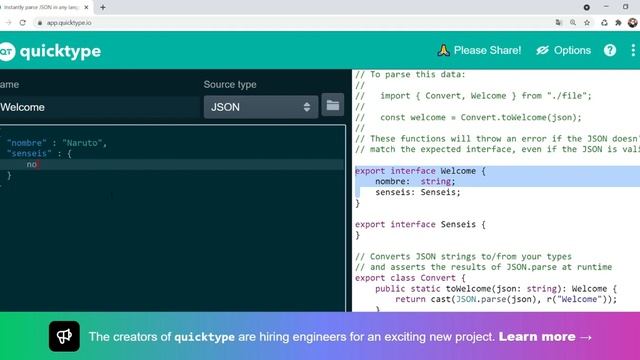Click the "return cast(JSON.parse(json)" line

pyautogui.click(x=506, y=299)
